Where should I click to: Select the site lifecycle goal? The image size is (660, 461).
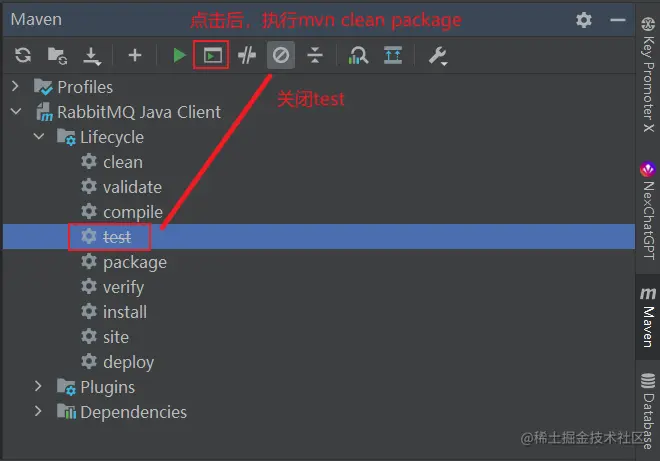[x=116, y=337]
